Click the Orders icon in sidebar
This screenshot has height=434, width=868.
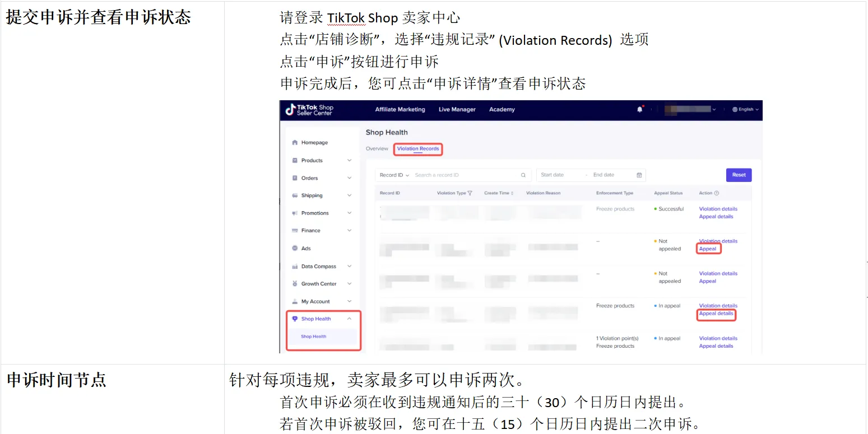point(295,178)
